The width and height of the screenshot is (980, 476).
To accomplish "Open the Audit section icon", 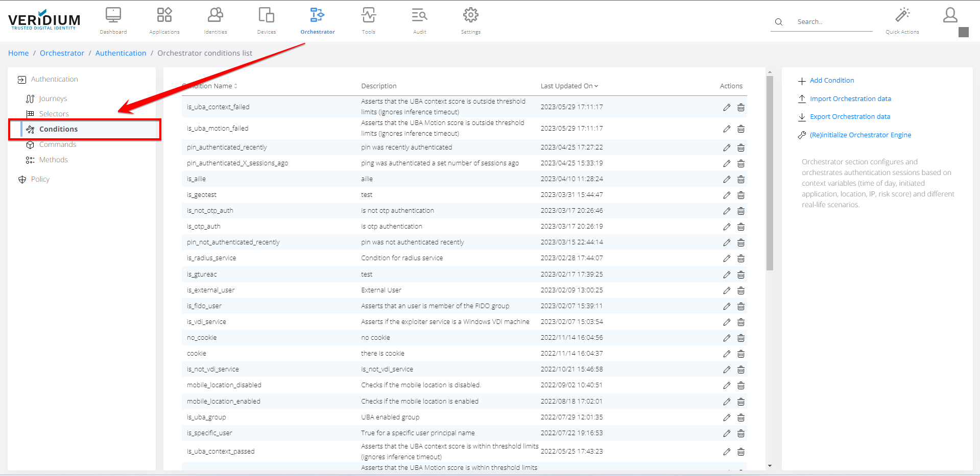I will 419,16.
